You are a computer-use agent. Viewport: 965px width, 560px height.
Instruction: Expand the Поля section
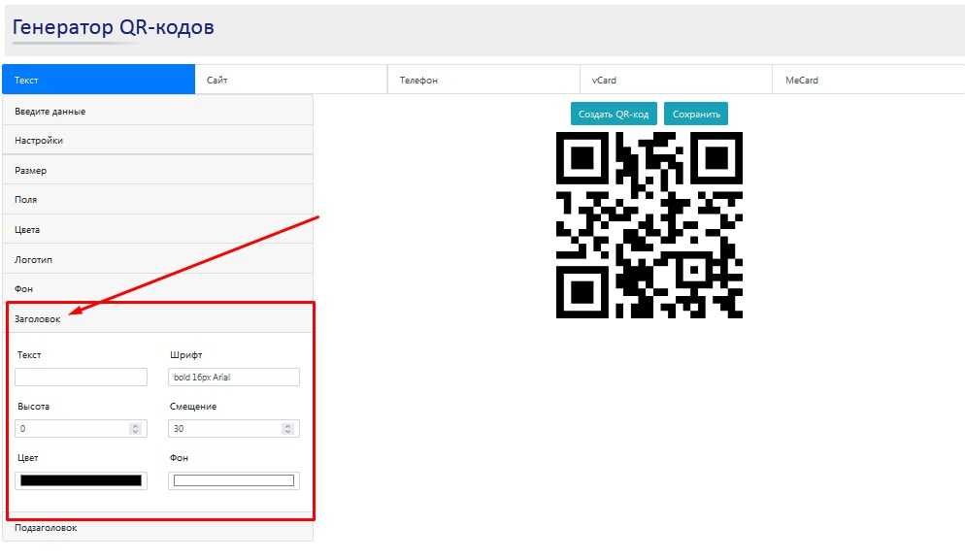[157, 200]
